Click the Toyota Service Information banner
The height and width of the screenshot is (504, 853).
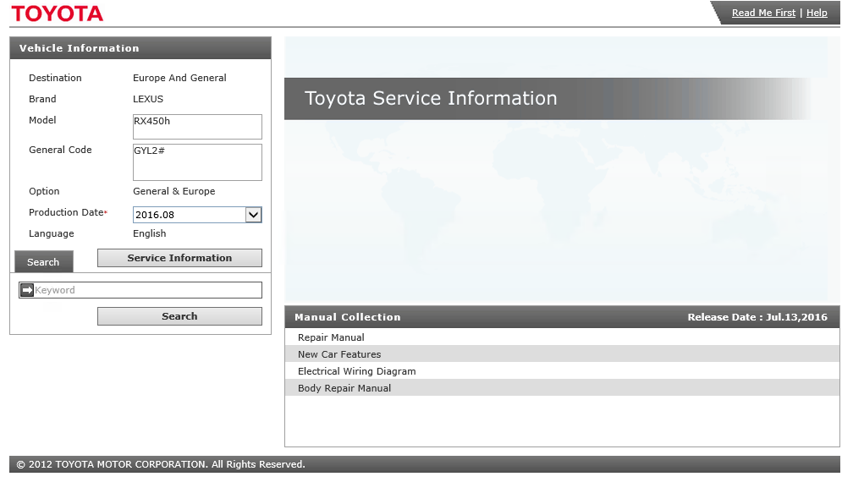tap(431, 99)
